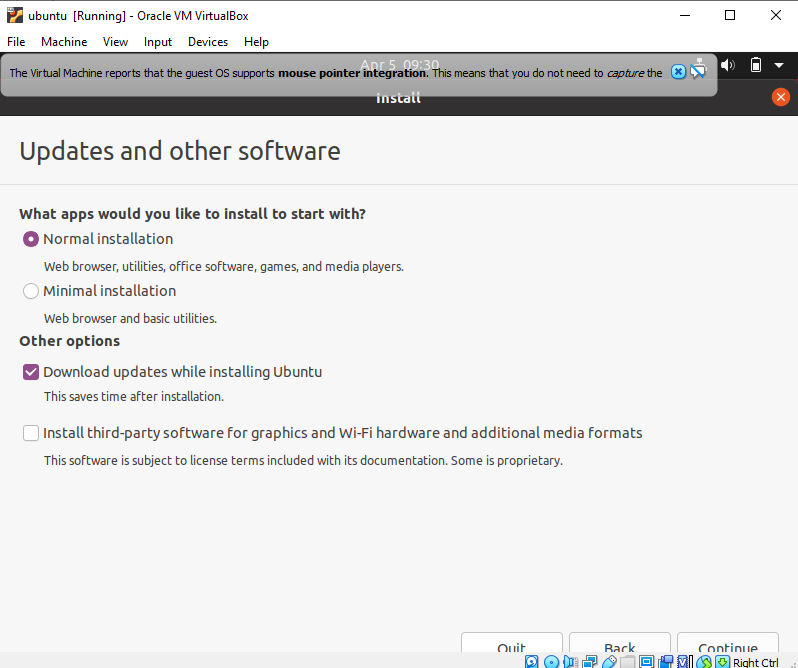Click the mouse integration status icon
This screenshot has width=798, height=668.
click(704, 661)
